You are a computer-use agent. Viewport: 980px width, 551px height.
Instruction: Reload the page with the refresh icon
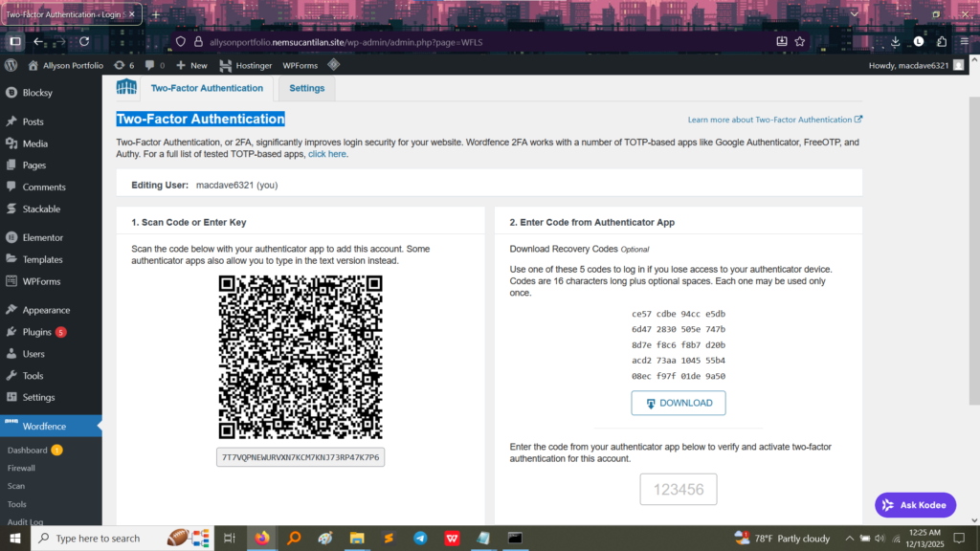pos(84,41)
